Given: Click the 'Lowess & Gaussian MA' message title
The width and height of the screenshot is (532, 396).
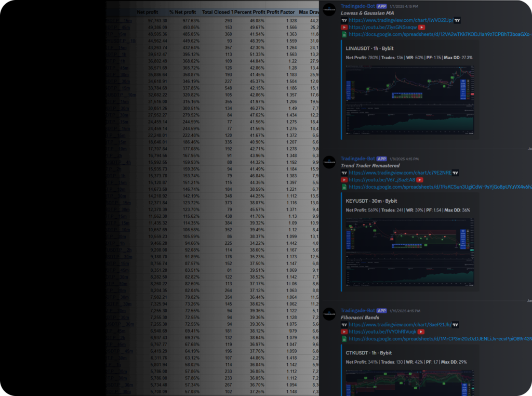Looking at the screenshot, I should coord(367,13).
